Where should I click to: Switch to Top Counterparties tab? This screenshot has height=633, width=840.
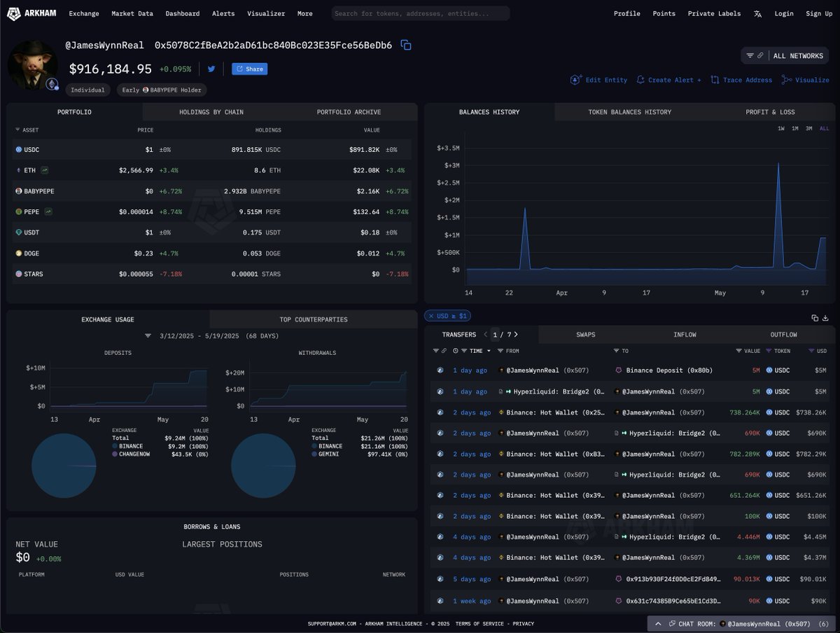pos(314,319)
